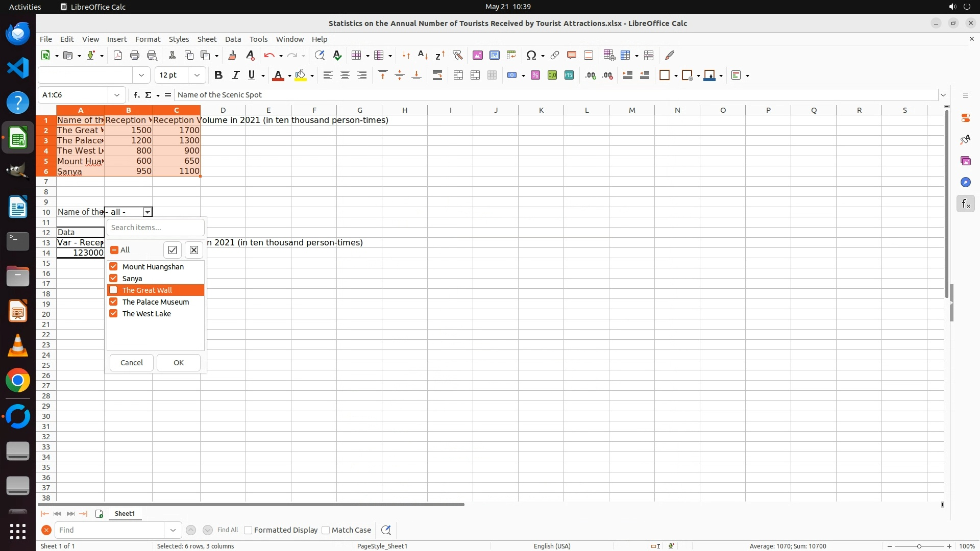Image resolution: width=980 pixels, height=551 pixels.
Task: Enable the Match Case checkbox
Action: (326, 530)
